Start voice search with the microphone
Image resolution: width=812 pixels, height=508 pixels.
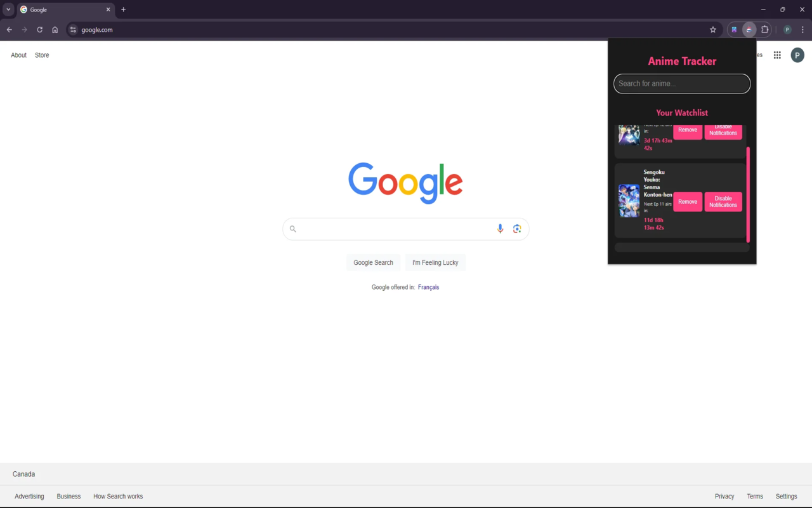(x=500, y=229)
